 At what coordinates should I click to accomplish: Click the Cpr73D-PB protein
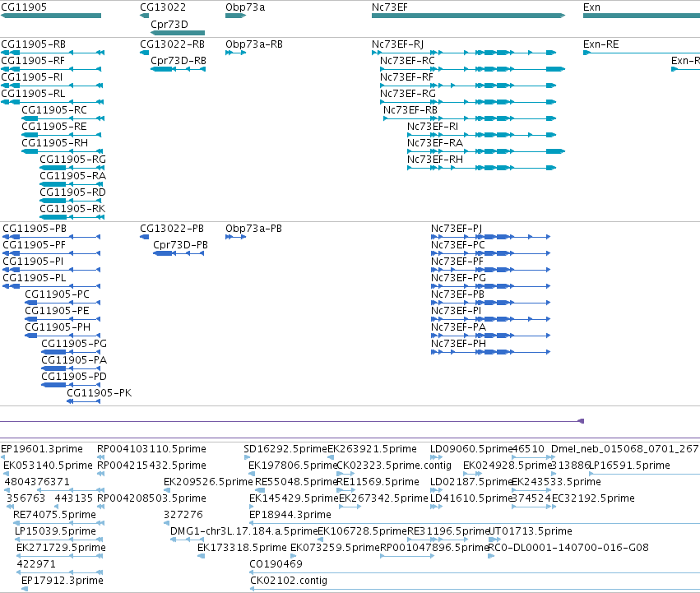tap(178, 253)
